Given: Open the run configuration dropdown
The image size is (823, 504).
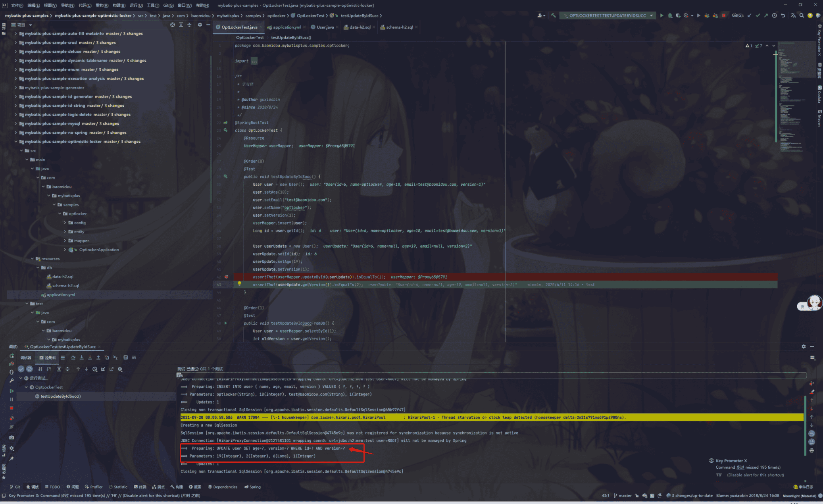Looking at the screenshot, I should click(x=651, y=15).
